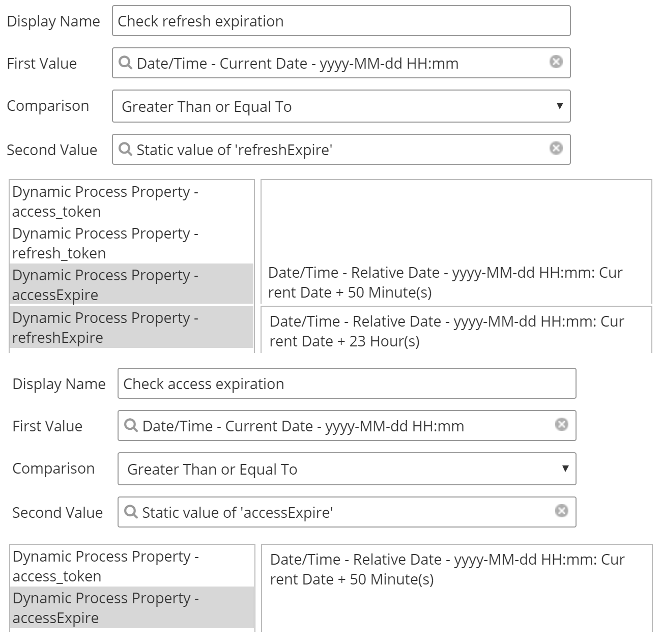Clear the 'refreshExpire' Second Value field
Image resolution: width=661 pixels, height=644 pixels.
(556, 148)
